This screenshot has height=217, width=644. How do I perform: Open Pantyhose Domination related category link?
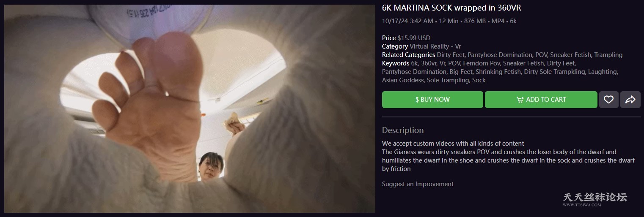tap(500, 55)
